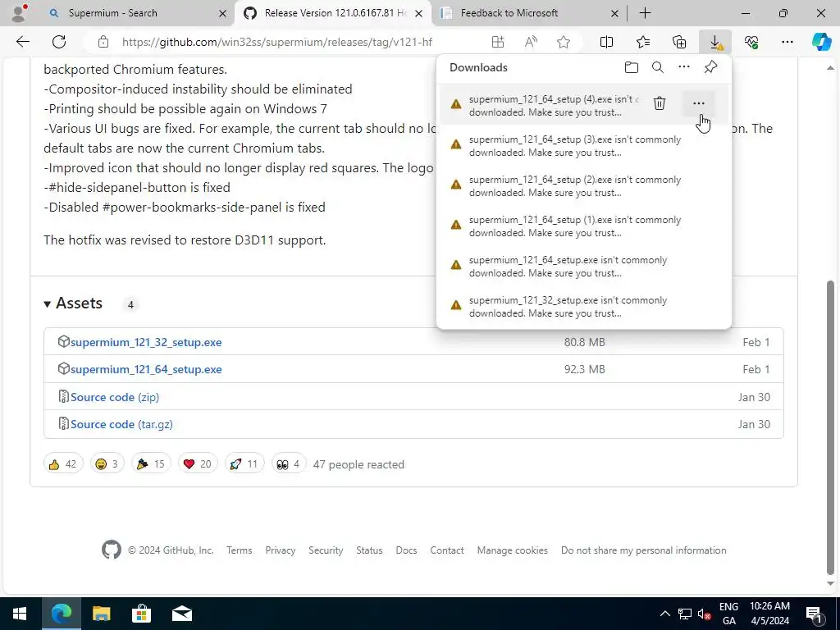Open Status footer link
The image size is (840, 630).
click(x=369, y=550)
